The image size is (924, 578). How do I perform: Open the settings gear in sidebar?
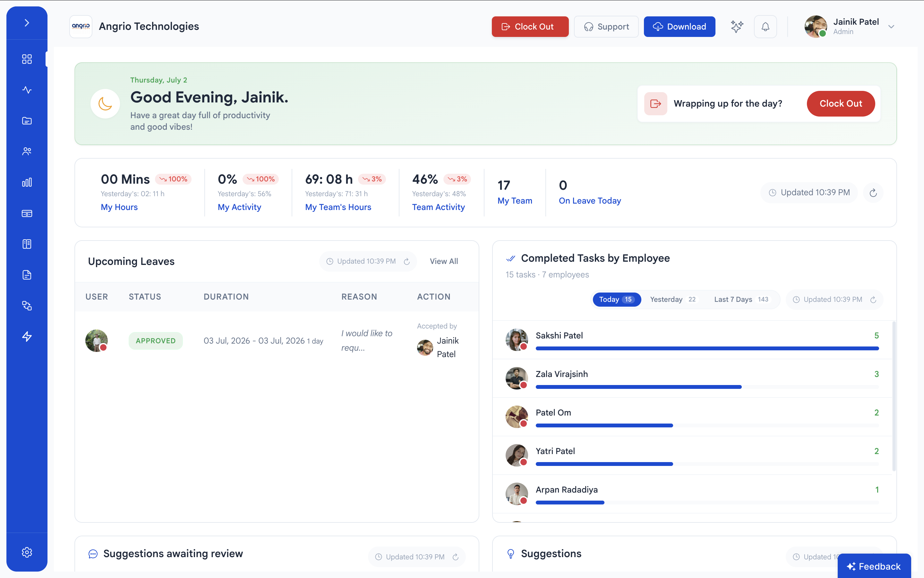[x=27, y=552]
